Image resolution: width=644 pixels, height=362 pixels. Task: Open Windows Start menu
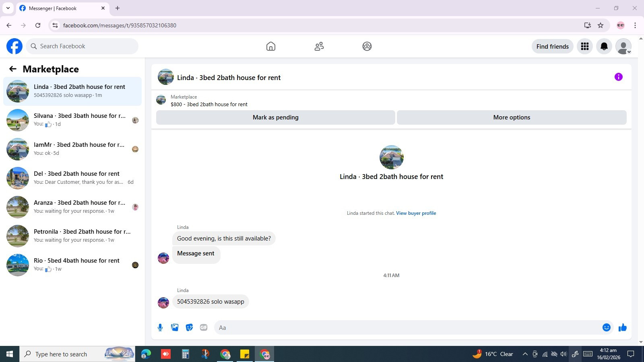[10, 354]
